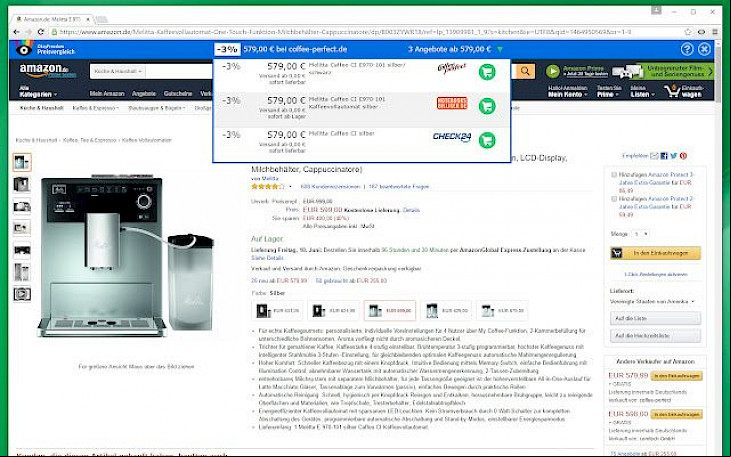Click the green cart icon in the middle offer row

pos(487,106)
